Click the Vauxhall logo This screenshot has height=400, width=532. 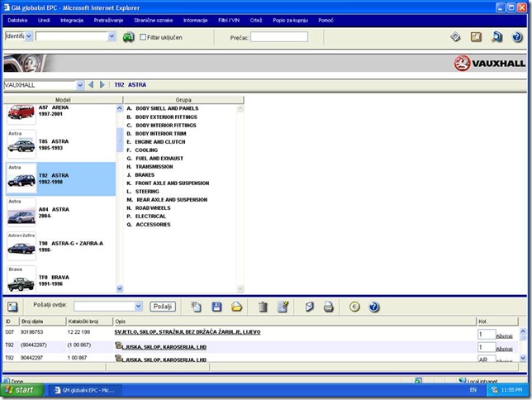[x=490, y=63]
